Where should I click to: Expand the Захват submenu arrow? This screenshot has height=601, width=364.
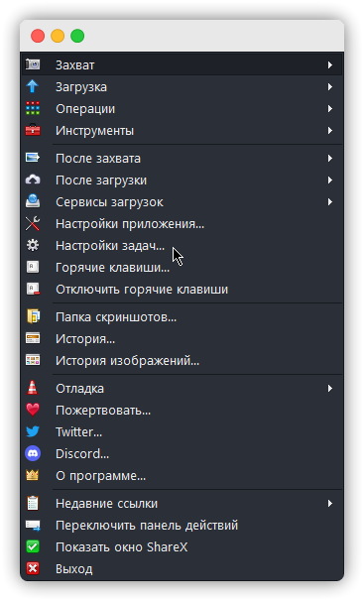point(330,64)
